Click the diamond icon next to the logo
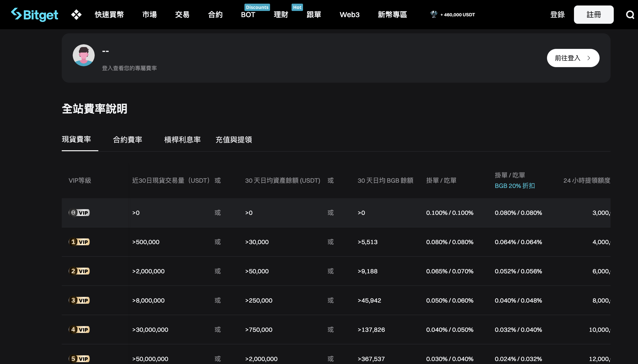638x364 pixels. 76,14
